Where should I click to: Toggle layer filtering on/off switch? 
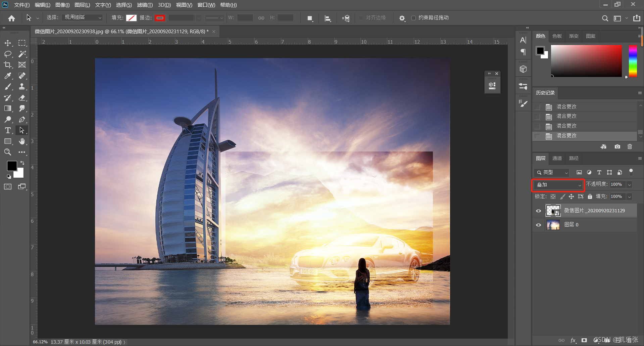coord(631,172)
